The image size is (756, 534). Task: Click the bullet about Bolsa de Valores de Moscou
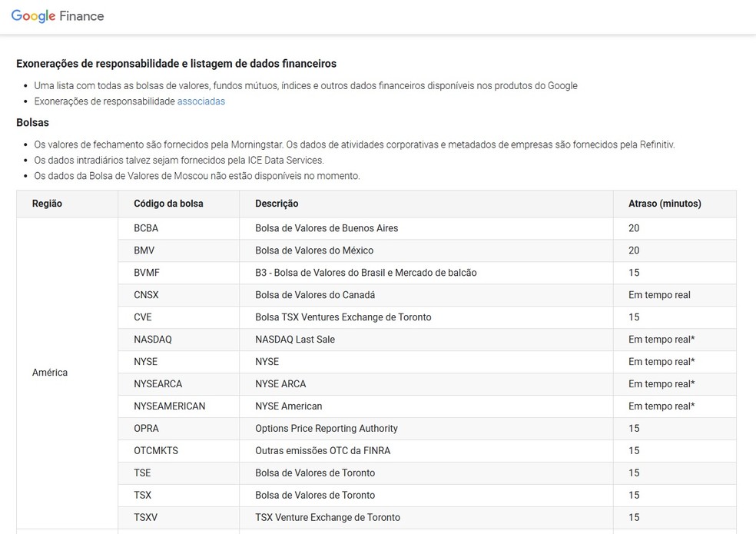click(197, 176)
